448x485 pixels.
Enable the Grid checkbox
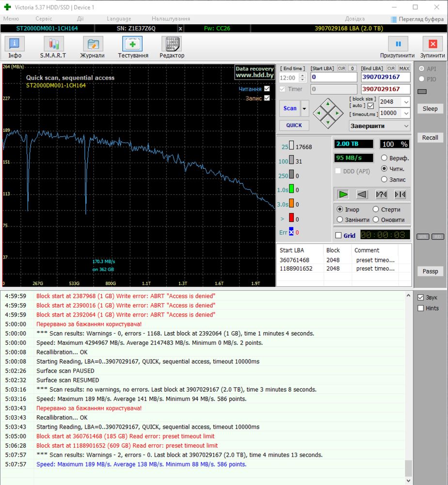pyautogui.click(x=338, y=236)
